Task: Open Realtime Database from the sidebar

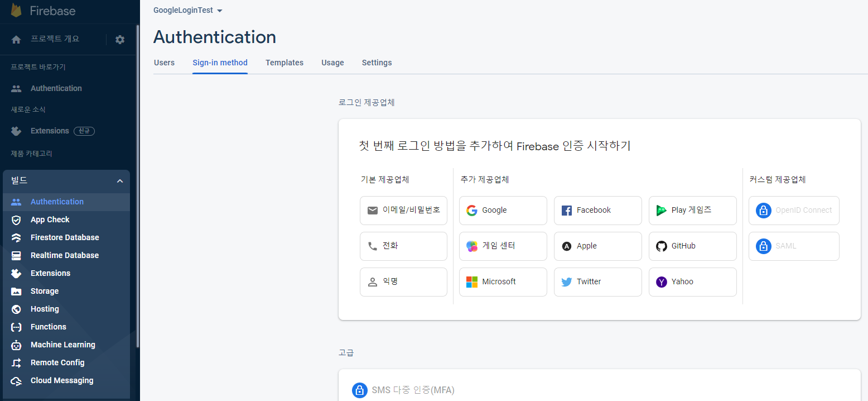Action: pos(66,256)
